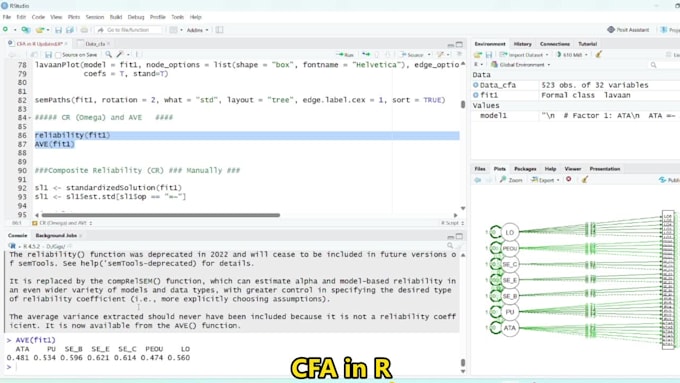Click the Go to file/function field
The image size is (680, 383).
click(129, 30)
